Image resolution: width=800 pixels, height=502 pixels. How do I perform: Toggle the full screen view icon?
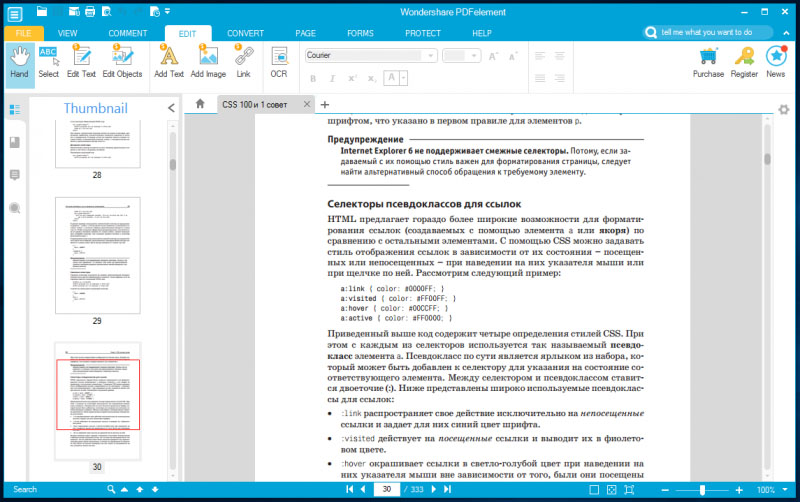pos(629,490)
